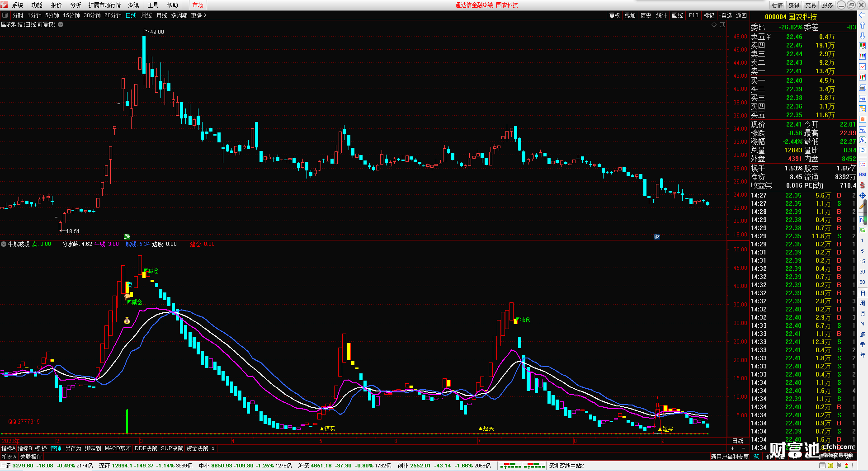Open the 更多 more periods dropdown
The image size is (868, 471).
(198, 15)
